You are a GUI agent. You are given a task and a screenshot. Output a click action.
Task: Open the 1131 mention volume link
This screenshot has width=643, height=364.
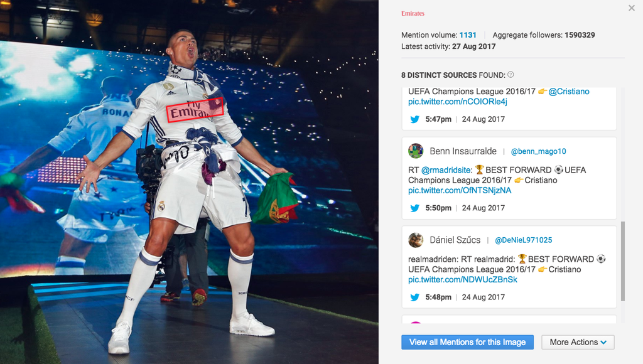(468, 35)
